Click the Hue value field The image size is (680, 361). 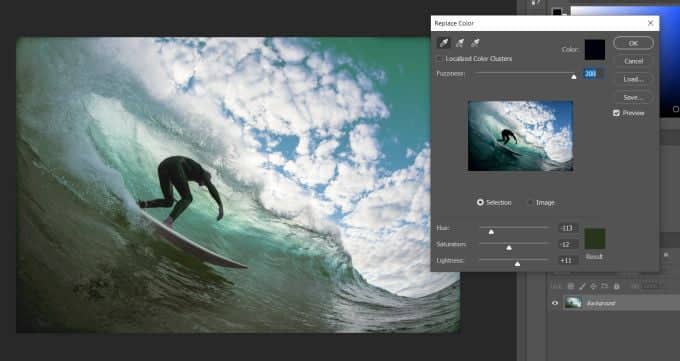coord(568,228)
